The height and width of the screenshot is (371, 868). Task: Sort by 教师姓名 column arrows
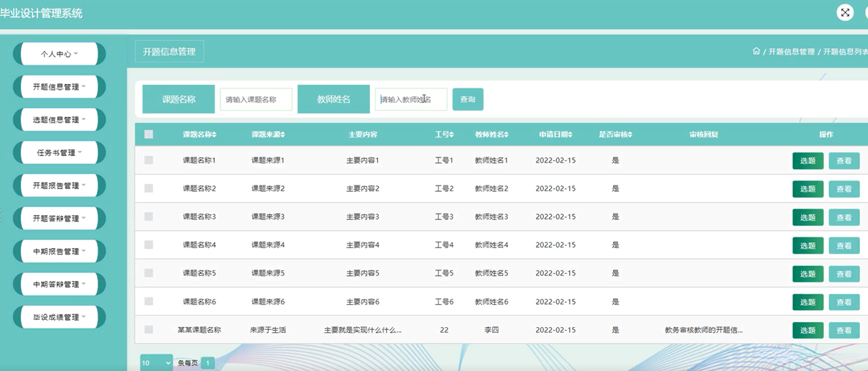coord(507,134)
